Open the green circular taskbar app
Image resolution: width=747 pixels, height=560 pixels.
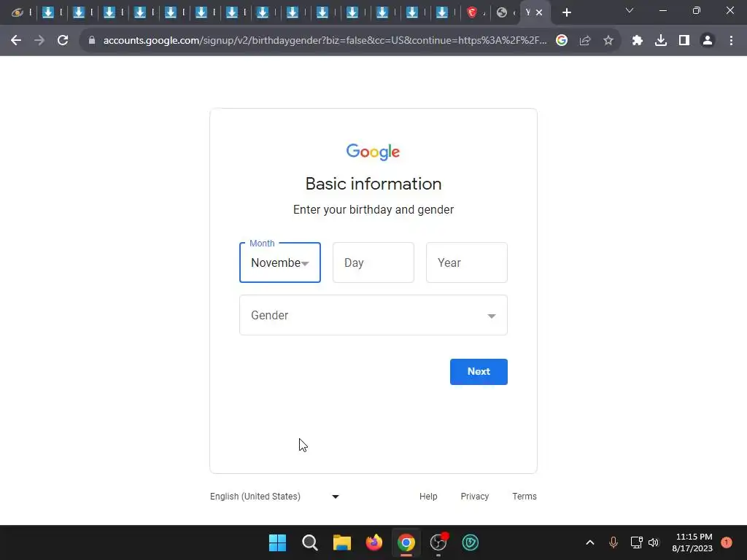471,542
